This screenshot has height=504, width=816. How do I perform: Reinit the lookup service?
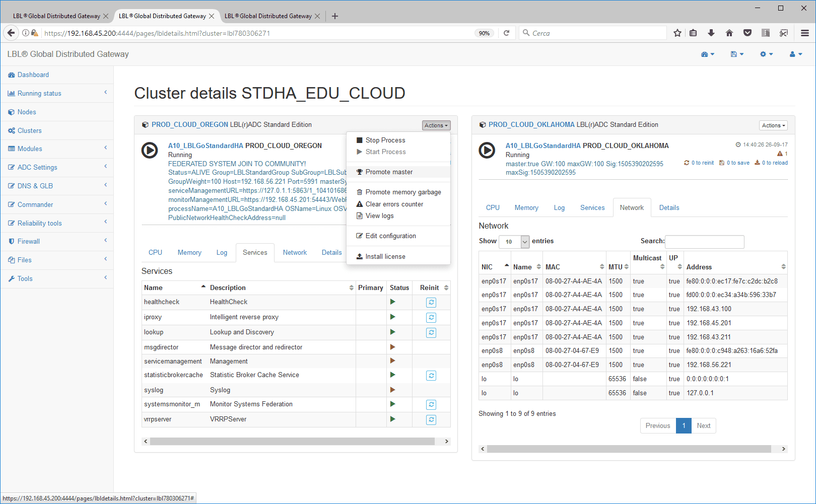click(431, 332)
